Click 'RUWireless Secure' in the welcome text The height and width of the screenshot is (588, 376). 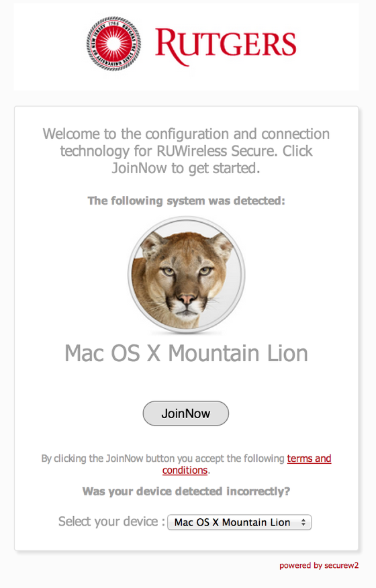(x=216, y=151)
